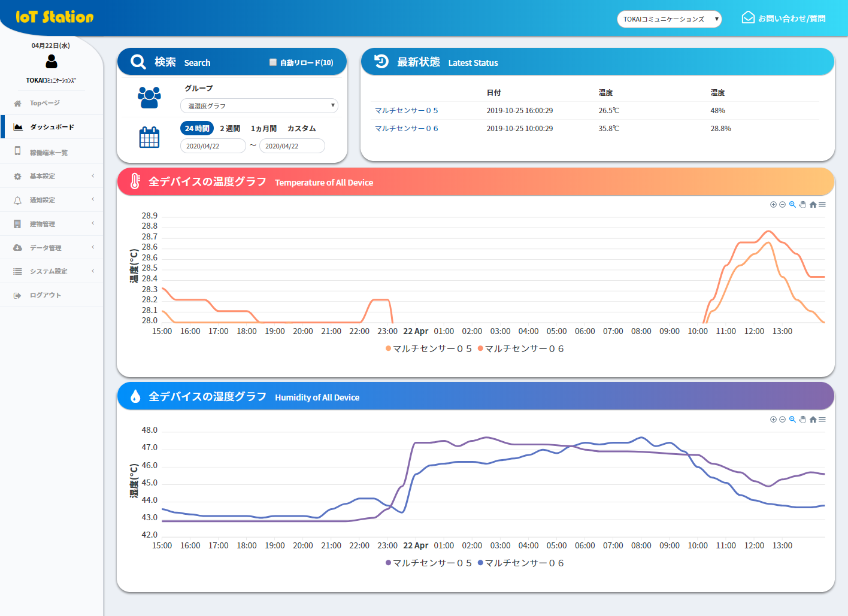Click the user avatar icon in sidebar
This screenshot has height=616, width=848.
[52, 61]
